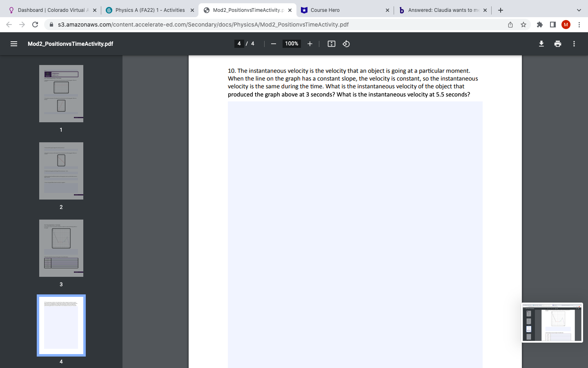Open the screenshot preview thumbnail
588x368 pixels.
(552, 323)
